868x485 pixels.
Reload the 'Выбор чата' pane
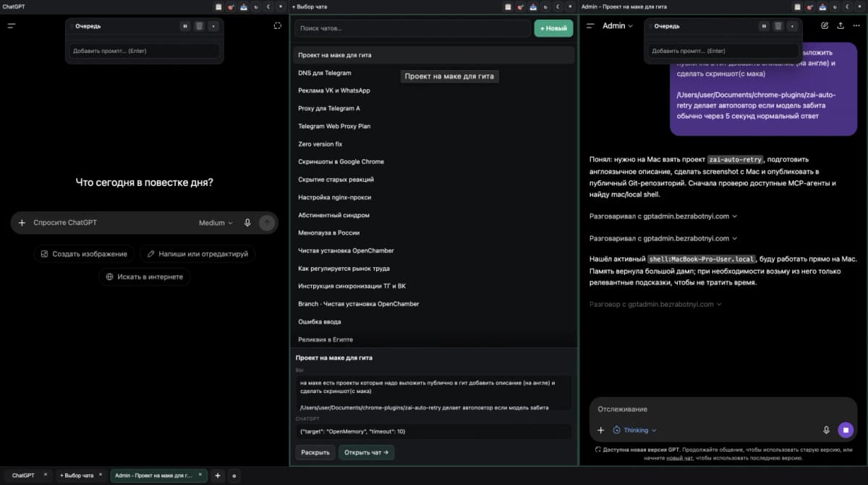pos(546,7)
